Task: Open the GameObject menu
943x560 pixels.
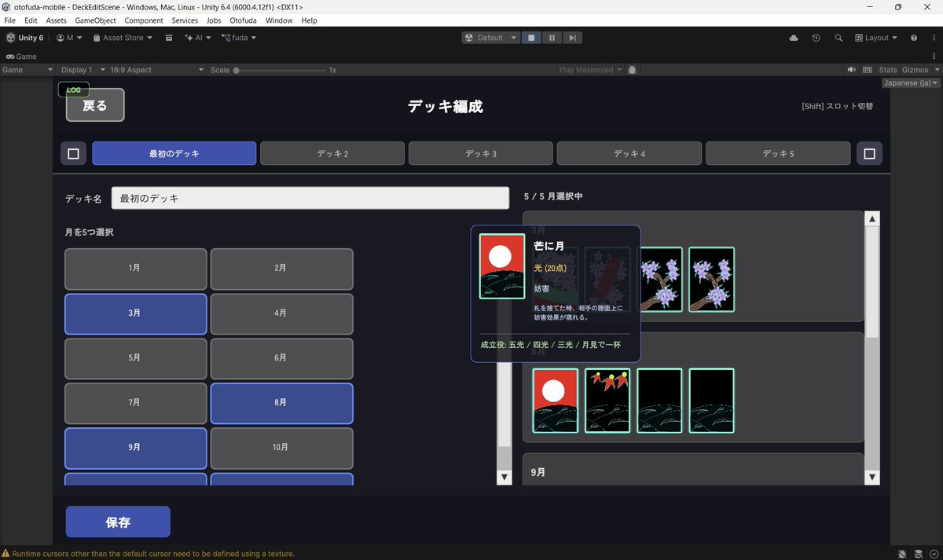Action: click(x=95, y=20)
